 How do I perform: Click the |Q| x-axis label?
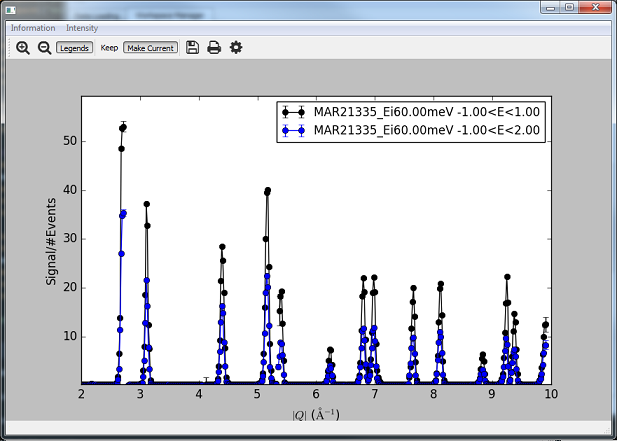[315, 413]
